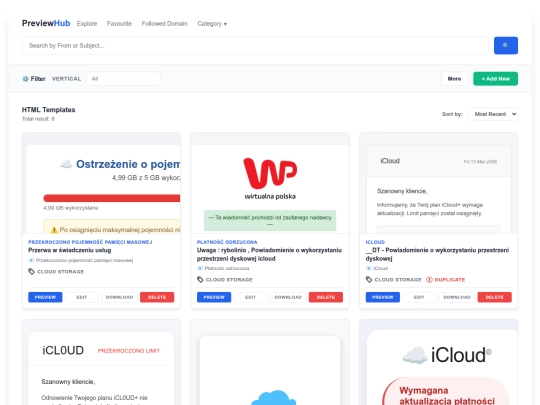
Task: Download the Uwaga : rybolinio template
Action: (288, 297)
